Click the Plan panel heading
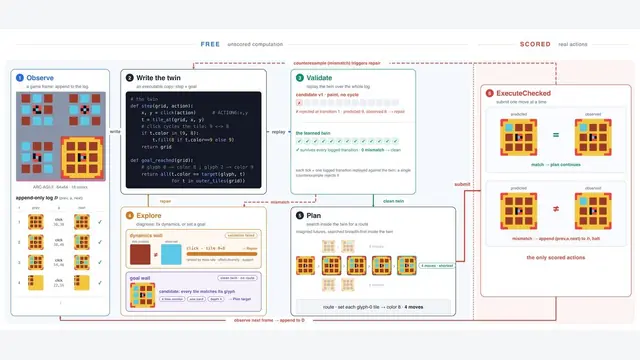The image size is (640, 360). point(313,215)
